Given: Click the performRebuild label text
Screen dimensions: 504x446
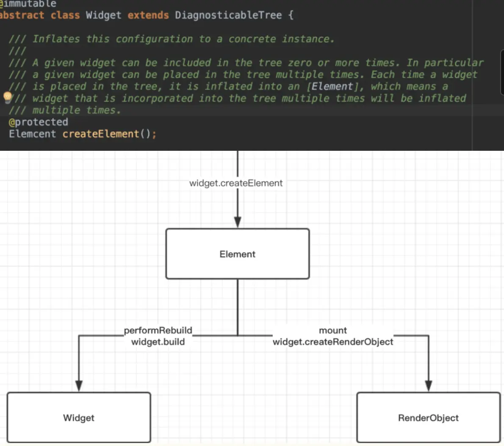Looking at the screenshot, I should (x=158, y=330).
